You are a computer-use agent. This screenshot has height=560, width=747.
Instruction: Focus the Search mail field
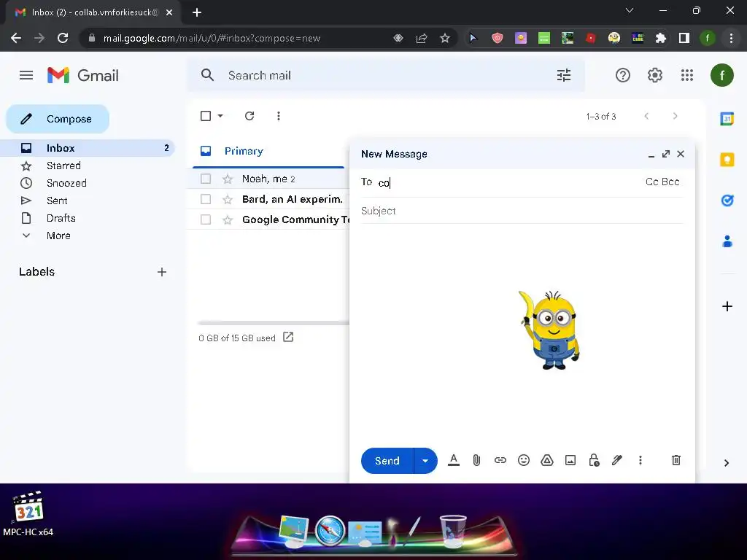(386, 75)
